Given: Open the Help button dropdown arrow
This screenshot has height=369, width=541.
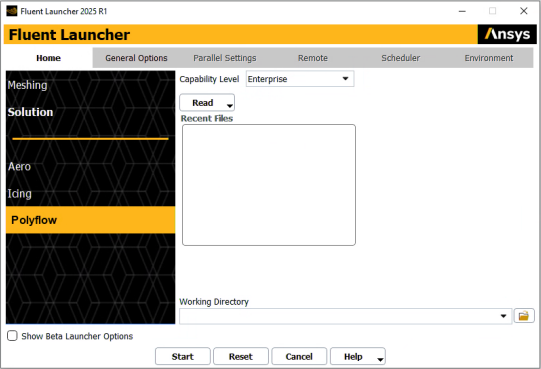Looking at the screenshot, I should (380, 359).
